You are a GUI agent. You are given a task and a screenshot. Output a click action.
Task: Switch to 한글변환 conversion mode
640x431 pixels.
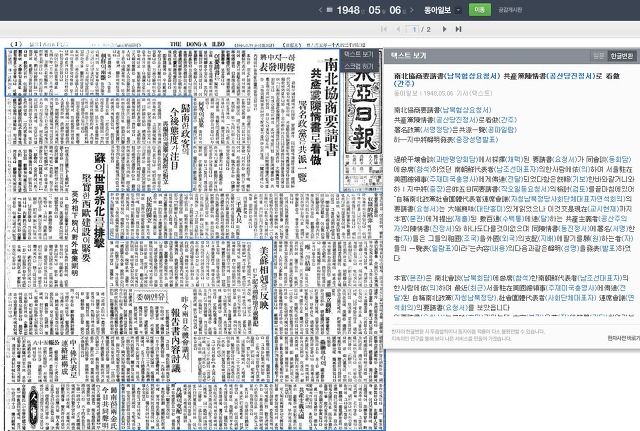621,56
